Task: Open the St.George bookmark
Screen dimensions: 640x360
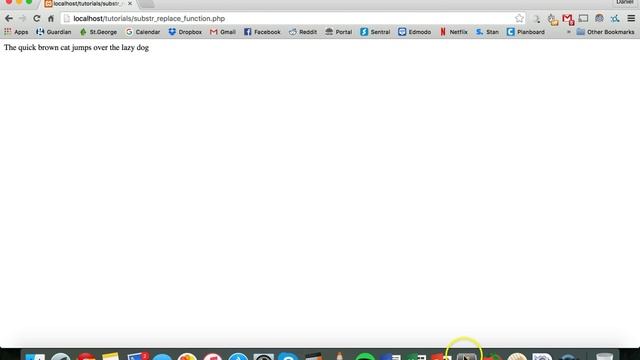Action: [x=98, y=32]
